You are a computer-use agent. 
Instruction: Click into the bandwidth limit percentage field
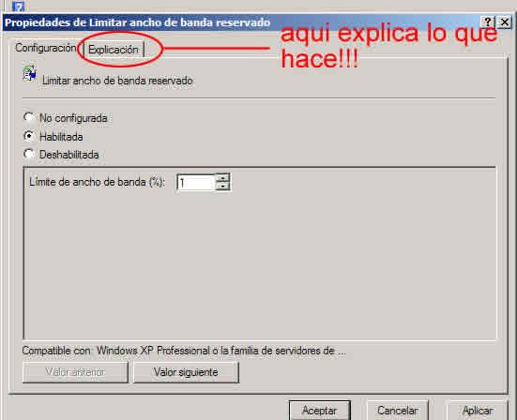(x=196, y=182)
